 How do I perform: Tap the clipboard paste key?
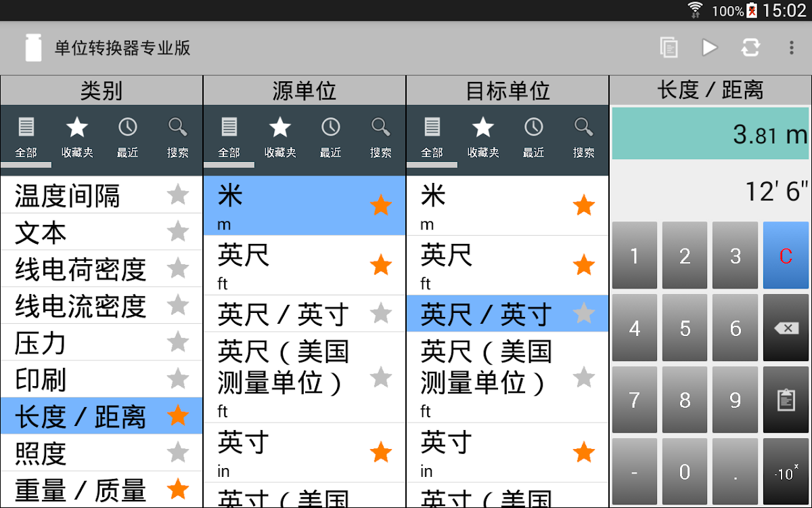(786, 401)
